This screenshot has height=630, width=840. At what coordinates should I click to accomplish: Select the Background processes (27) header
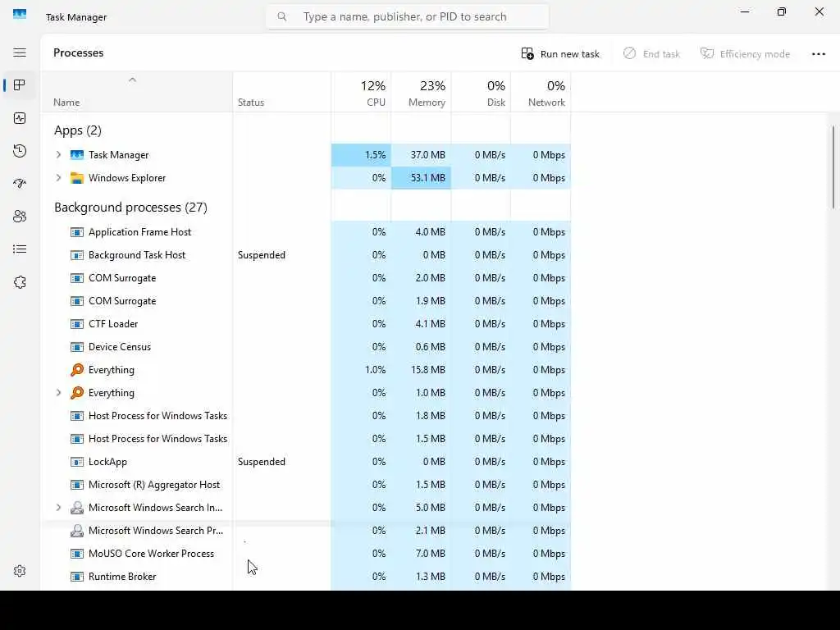[x=130, y=208]
